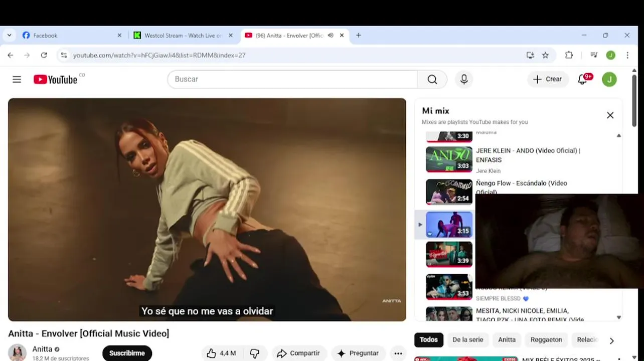
Task: Open a new browser tab
Action: (358, 36)
